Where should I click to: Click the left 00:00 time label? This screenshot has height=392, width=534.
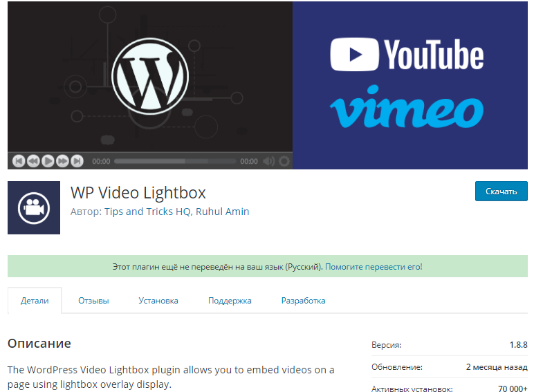click(101, 161)
